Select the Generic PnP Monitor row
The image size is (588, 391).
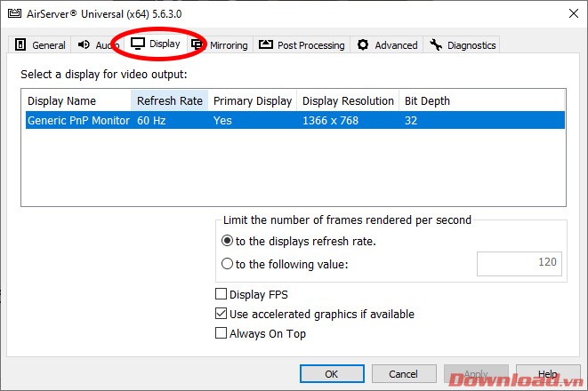tap(295, 120)
